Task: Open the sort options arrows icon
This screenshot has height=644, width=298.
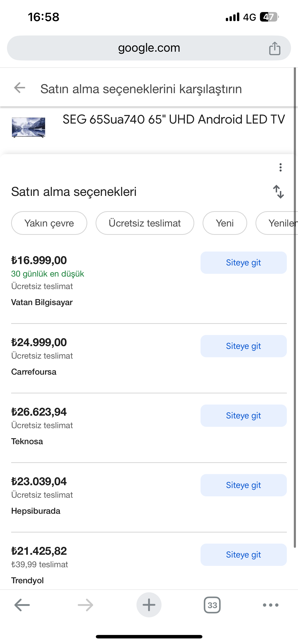Action: coord(278,192)
